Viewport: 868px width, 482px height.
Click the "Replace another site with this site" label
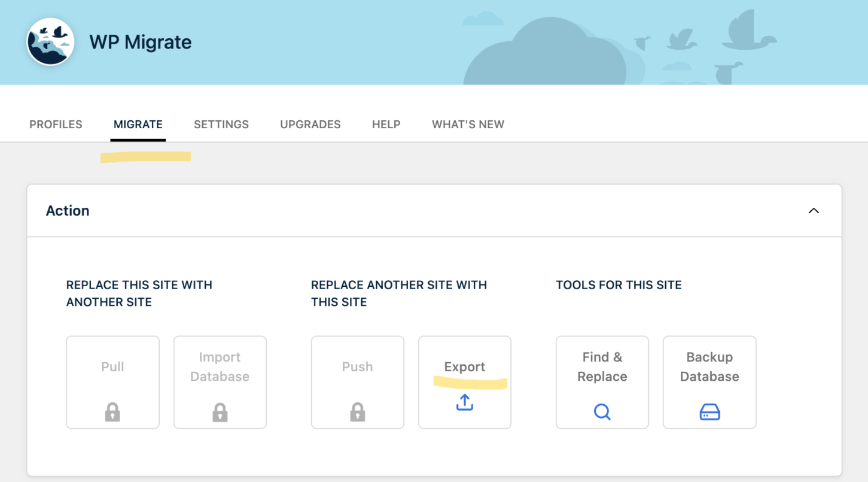pyautogui.click(x=399, y=293)
